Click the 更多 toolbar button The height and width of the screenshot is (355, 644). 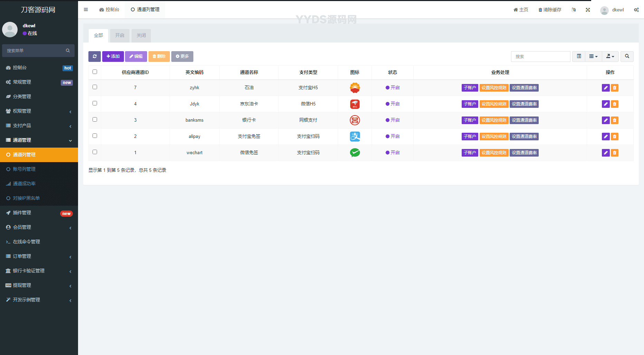coord(182,56)
